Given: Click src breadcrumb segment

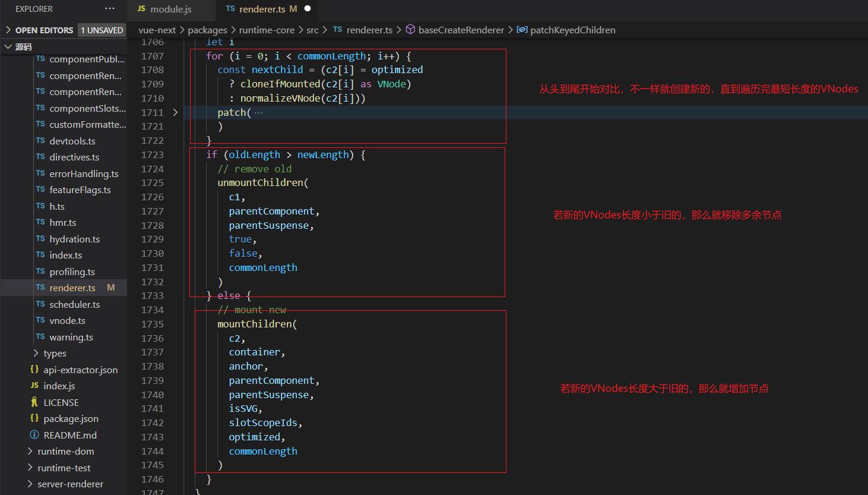Looking at the screenshot, I should (312, 30).
